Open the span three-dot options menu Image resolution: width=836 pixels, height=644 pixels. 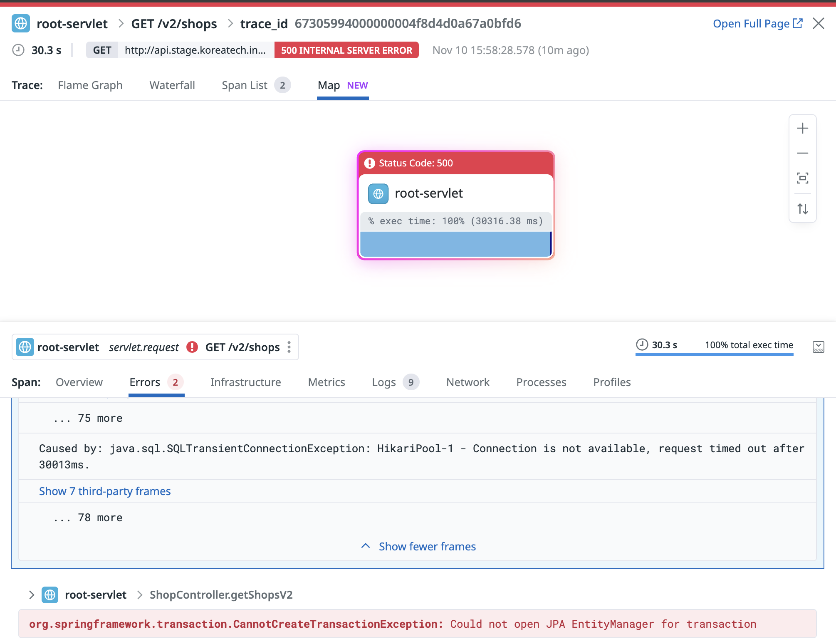point(289,347)
